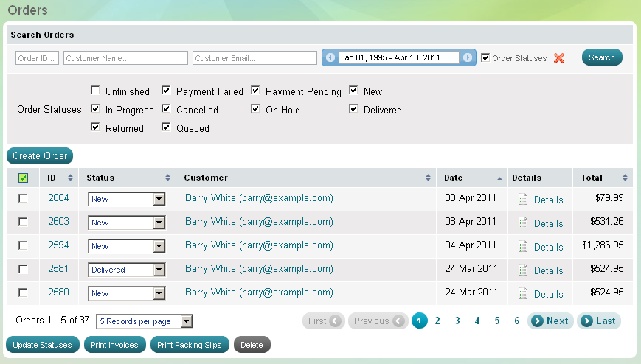Image resolution: width=641 pixels, height=364 pixels.
Task: Enable the Unfinished order status checkbox
Action: [x=96, y=91]
